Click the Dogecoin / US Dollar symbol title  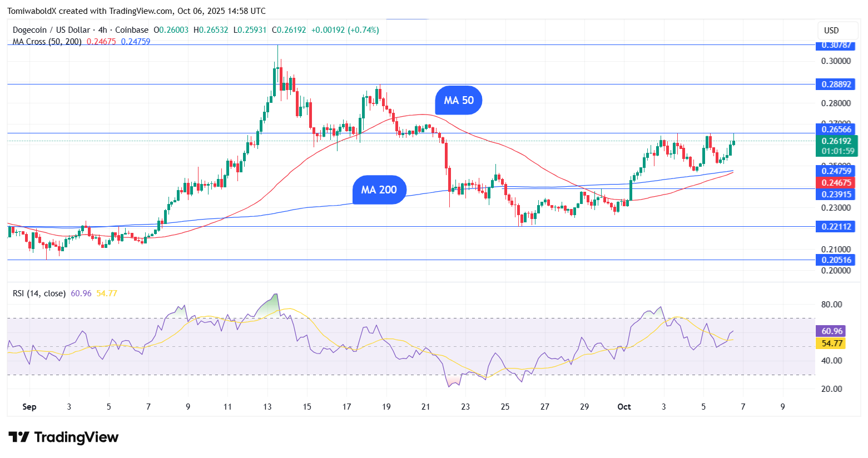click(53, 30)
